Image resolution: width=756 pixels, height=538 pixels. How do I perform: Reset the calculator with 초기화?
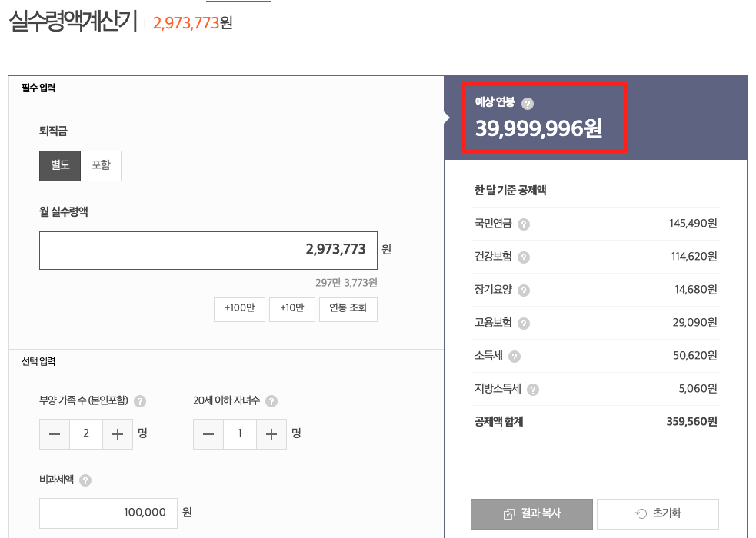tap(658, 513)
